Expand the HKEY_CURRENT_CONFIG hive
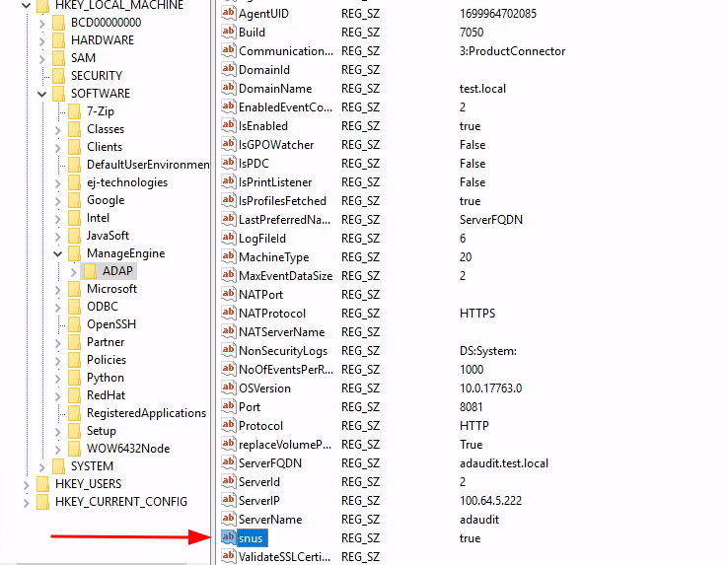The width and height of the screenshot is (728, 565). 26,502
